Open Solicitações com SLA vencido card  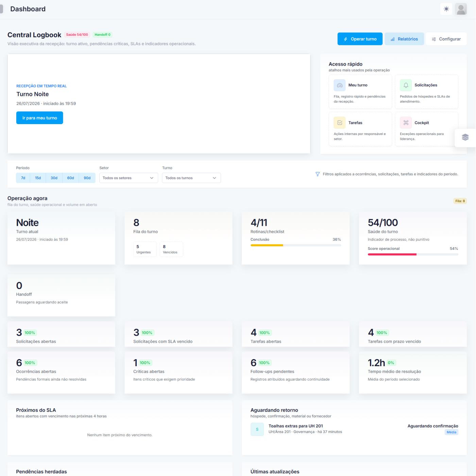178,335
